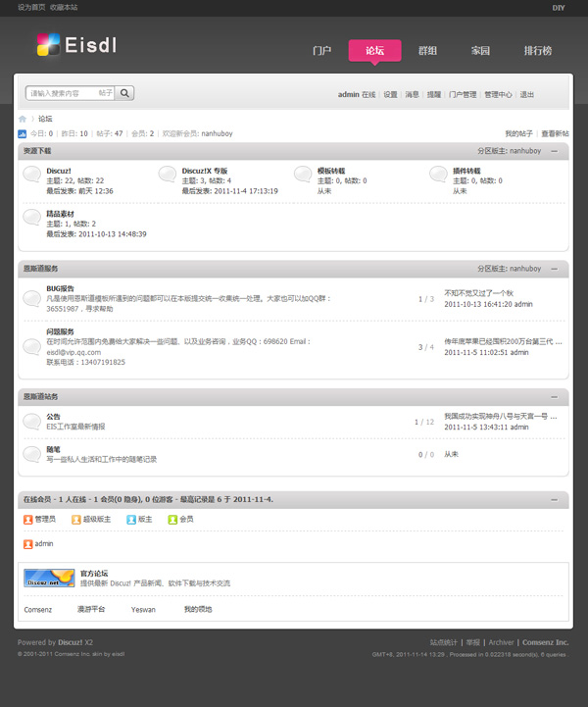The width and height of the screenshot is (588, 707).
Task: Open the admin user profile link
Action: click(x=348, y=94)
